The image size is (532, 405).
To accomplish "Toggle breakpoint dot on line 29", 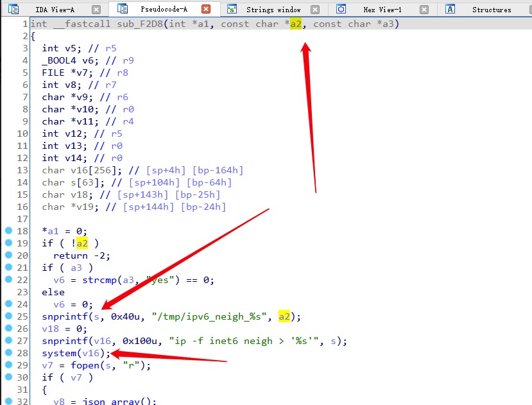I will 8,366.
